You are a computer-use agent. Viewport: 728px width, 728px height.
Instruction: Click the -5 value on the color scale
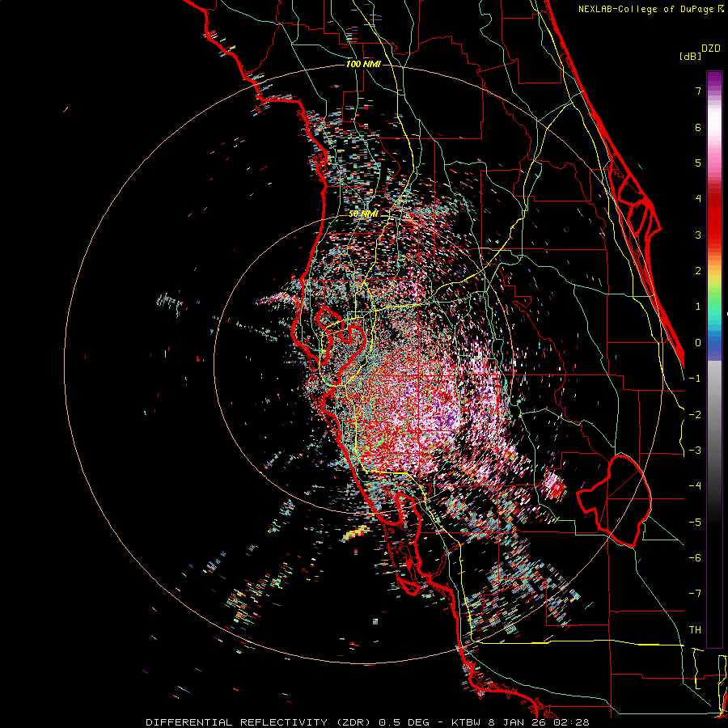click(695, 522)
